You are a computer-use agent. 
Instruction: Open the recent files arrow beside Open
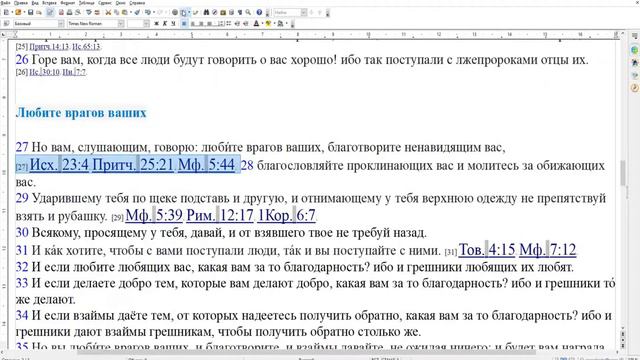[x=24, y=13]
